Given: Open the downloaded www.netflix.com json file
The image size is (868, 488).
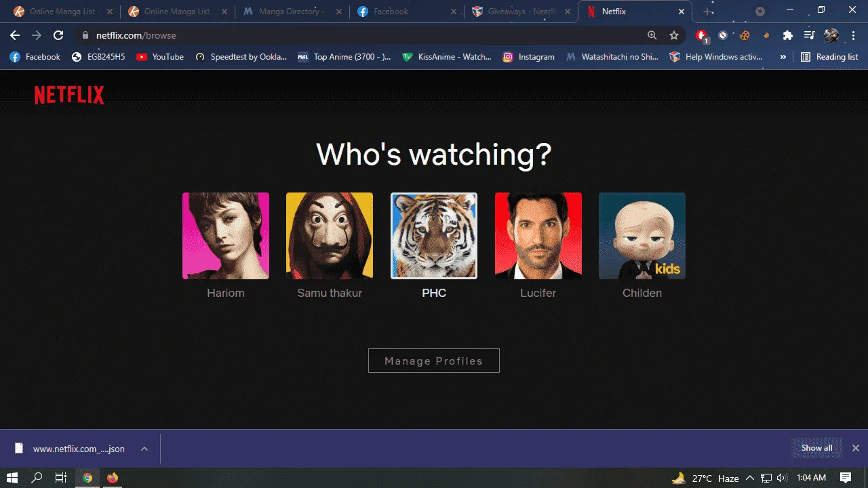Looking at the screenshot, I should click(x=71, y=449).
